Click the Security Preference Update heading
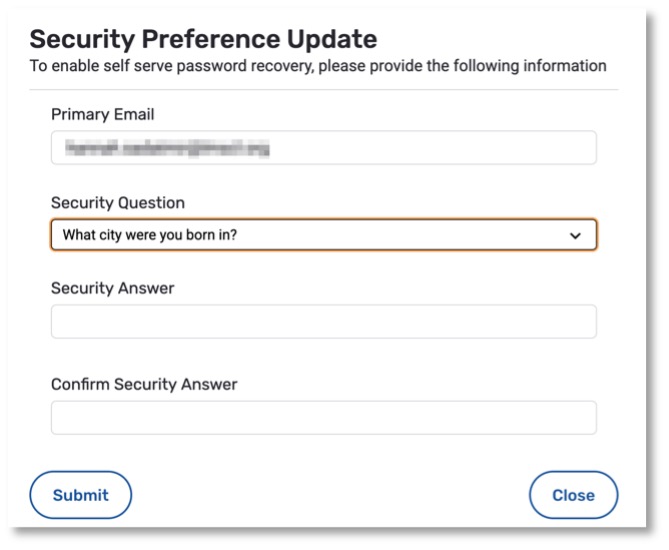Viewport: 669px width, 550px height. pos(203,40)
